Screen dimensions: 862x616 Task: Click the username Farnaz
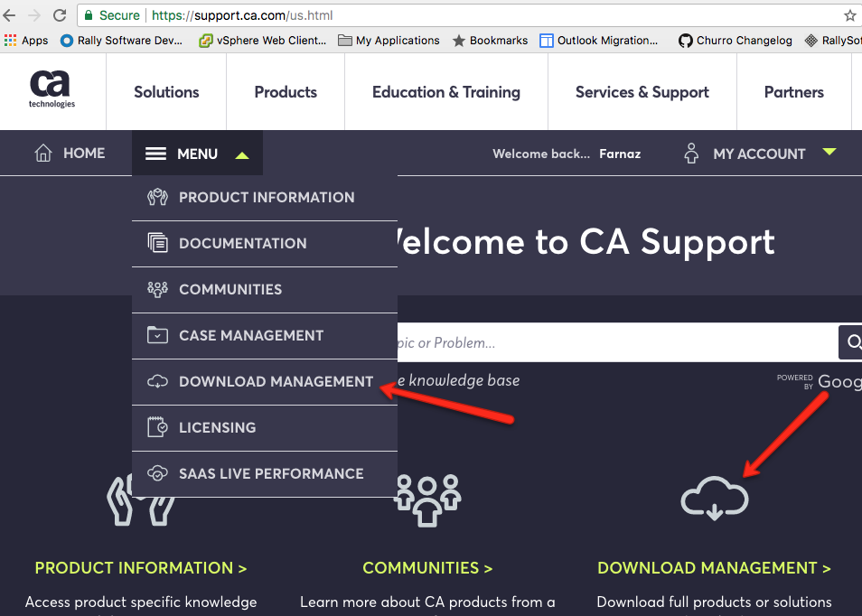click(620, 154)
